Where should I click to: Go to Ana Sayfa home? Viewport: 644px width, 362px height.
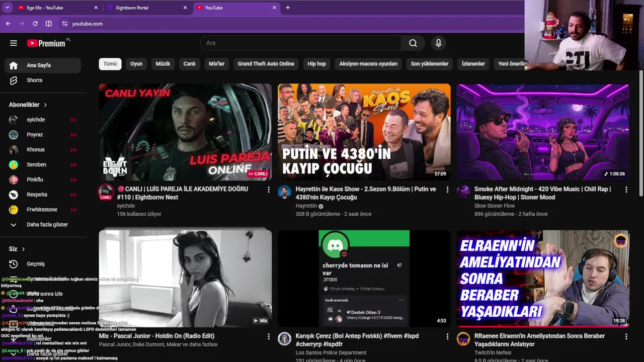tap(43, 65)
